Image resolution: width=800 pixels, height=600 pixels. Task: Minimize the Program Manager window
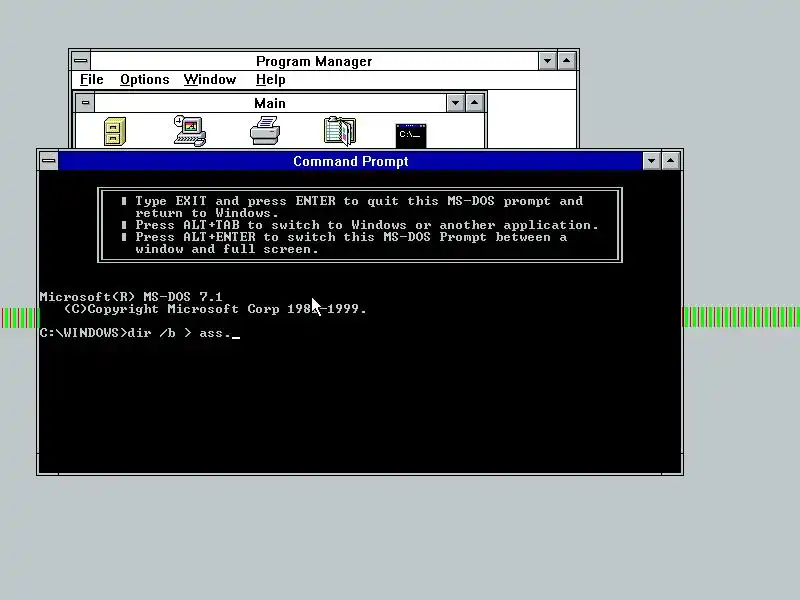tap(547, 61)
